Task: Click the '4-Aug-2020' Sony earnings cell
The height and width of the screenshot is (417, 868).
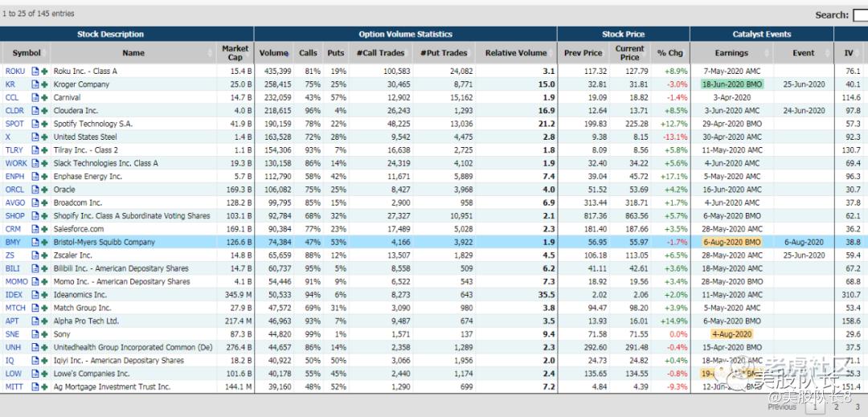Action: [x=731, y=334]
